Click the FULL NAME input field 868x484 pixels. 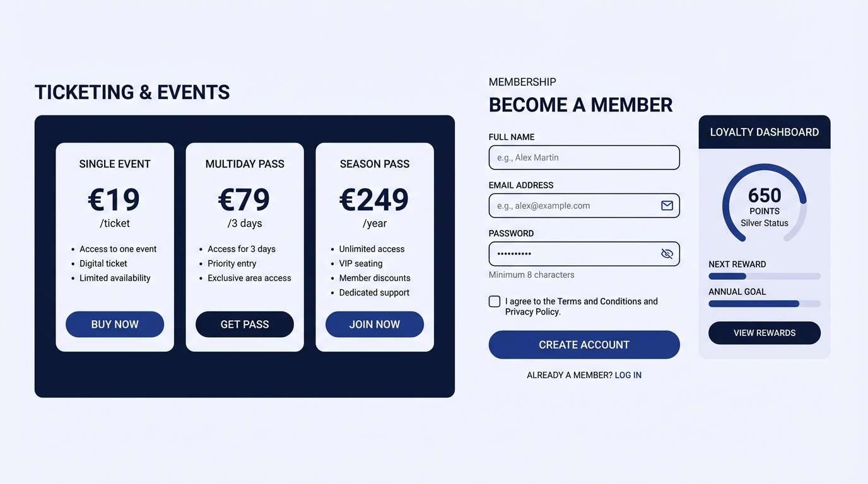pos(584,157)
